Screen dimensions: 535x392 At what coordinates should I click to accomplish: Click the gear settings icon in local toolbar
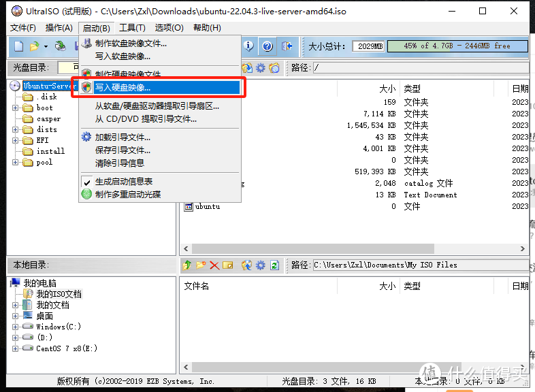click(260, 265)
